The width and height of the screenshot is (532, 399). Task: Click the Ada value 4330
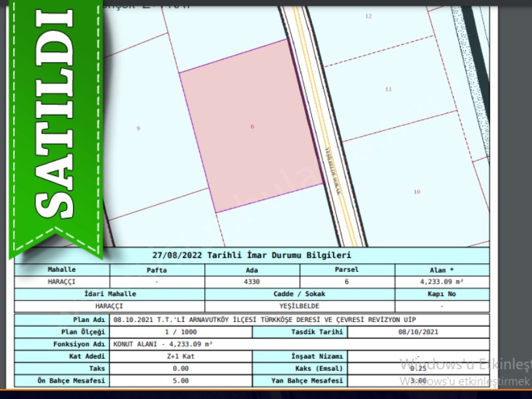point(251,282)
